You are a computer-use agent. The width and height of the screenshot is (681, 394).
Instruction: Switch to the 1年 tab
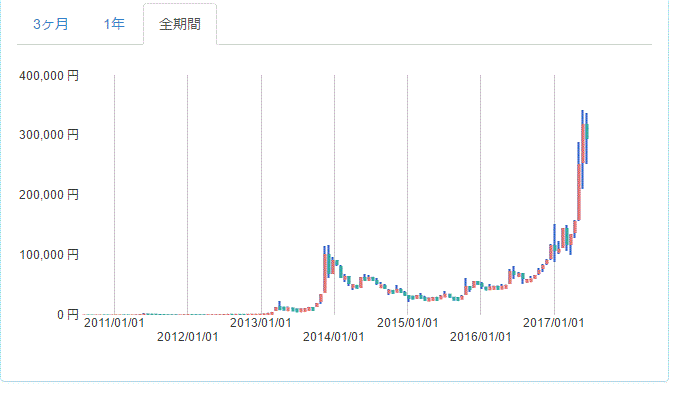pos(114,24)
